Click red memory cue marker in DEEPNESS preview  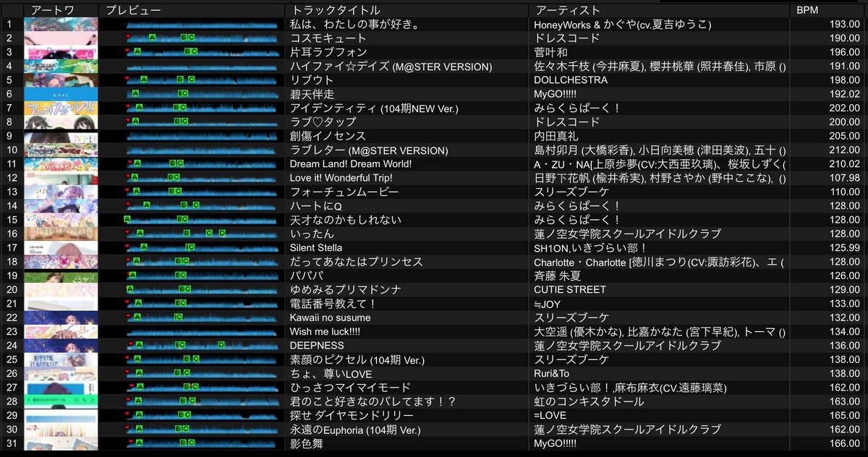pos(129,343)
